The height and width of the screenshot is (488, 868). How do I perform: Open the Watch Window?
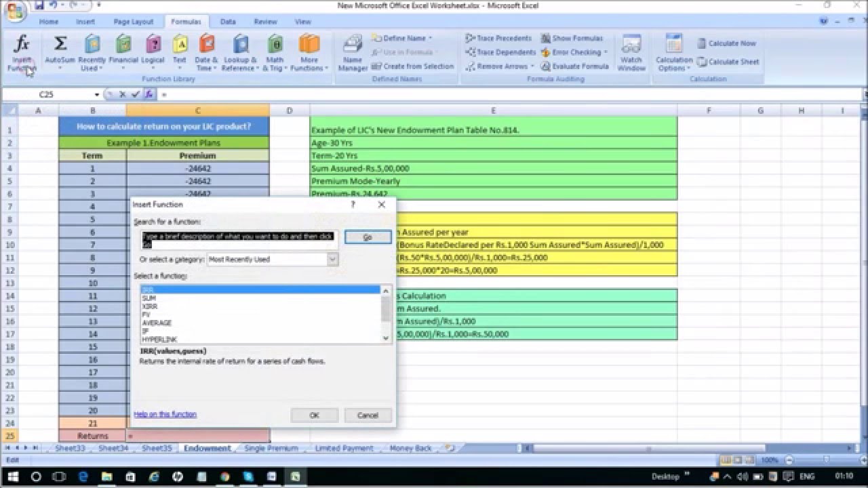(631, 54)
